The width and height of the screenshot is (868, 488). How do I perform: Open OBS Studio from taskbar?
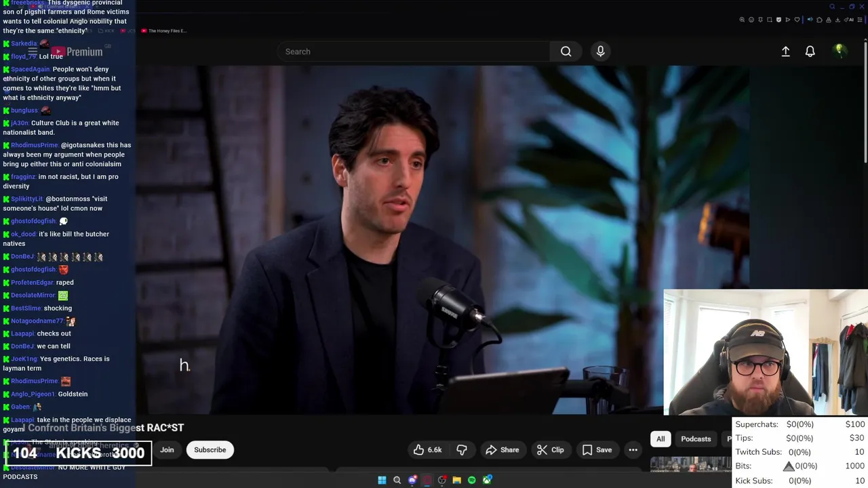point(442,480)
